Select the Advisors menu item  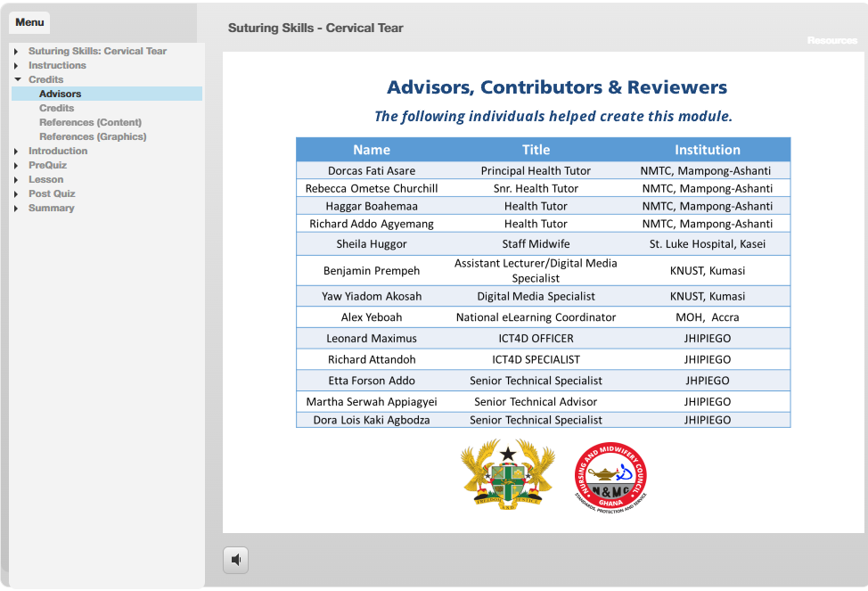60,94
